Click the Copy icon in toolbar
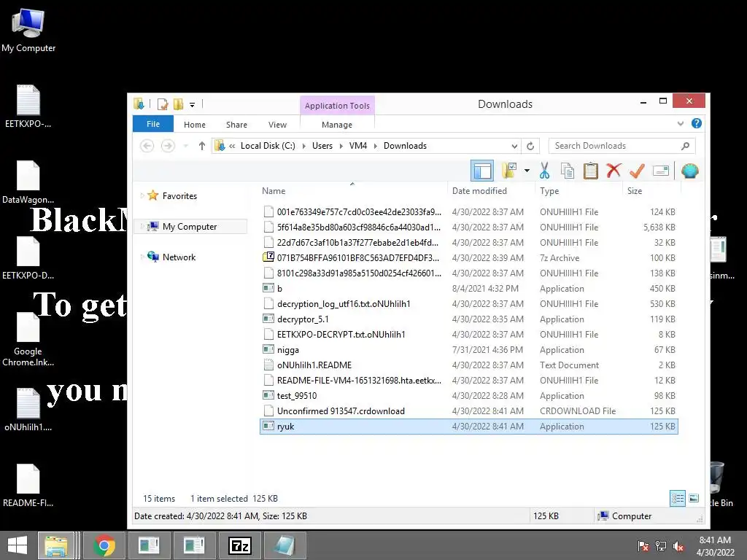 pyautogui.click(x=568, y=171)
